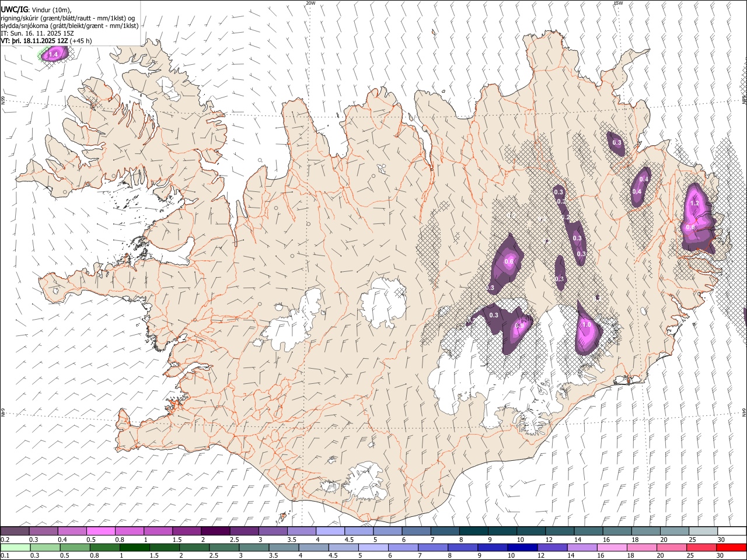Choose the rain-scale swatch starting at 0.5
Screen dimensions: 747x560
(75, 547)
